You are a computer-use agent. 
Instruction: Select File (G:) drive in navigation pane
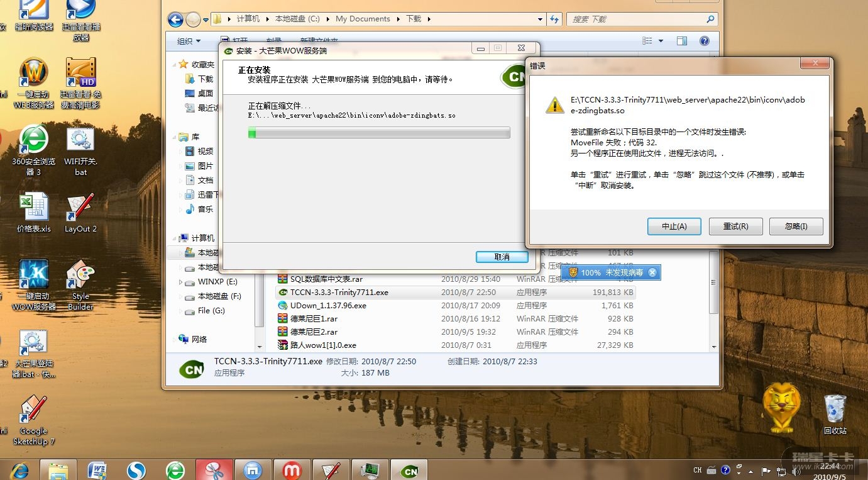[205, 311]
